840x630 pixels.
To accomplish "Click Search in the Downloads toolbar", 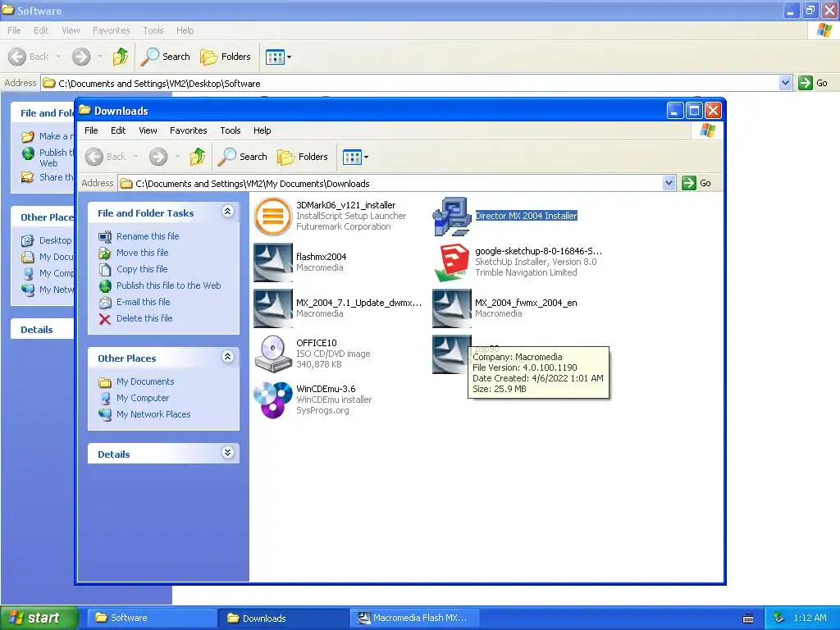I will click(x=242, y=157).
